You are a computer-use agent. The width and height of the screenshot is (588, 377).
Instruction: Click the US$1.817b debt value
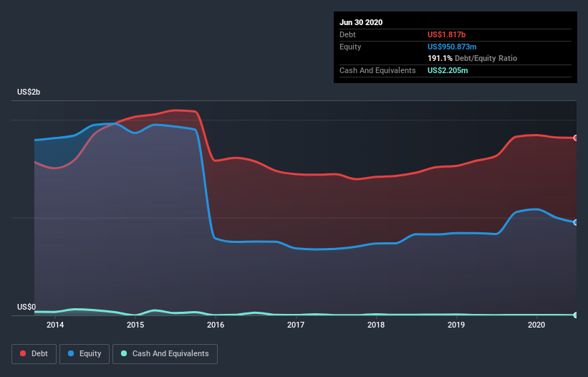(447, 34)
